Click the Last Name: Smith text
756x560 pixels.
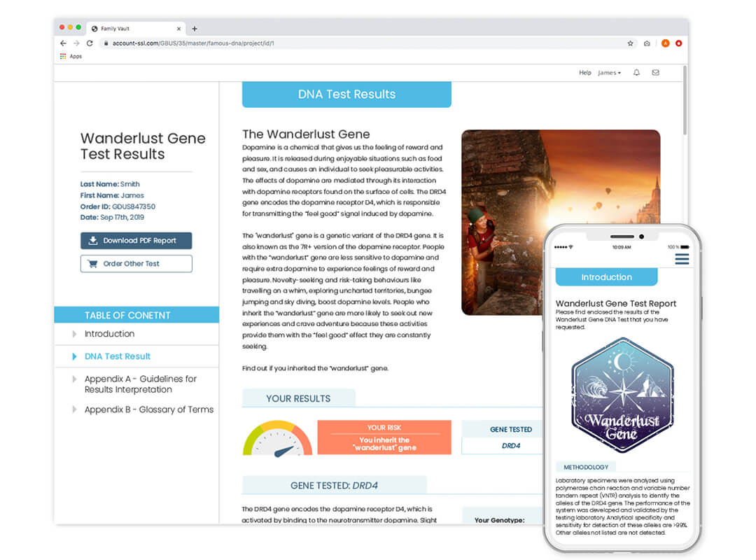pyautogui.click(x=110, y=184)
